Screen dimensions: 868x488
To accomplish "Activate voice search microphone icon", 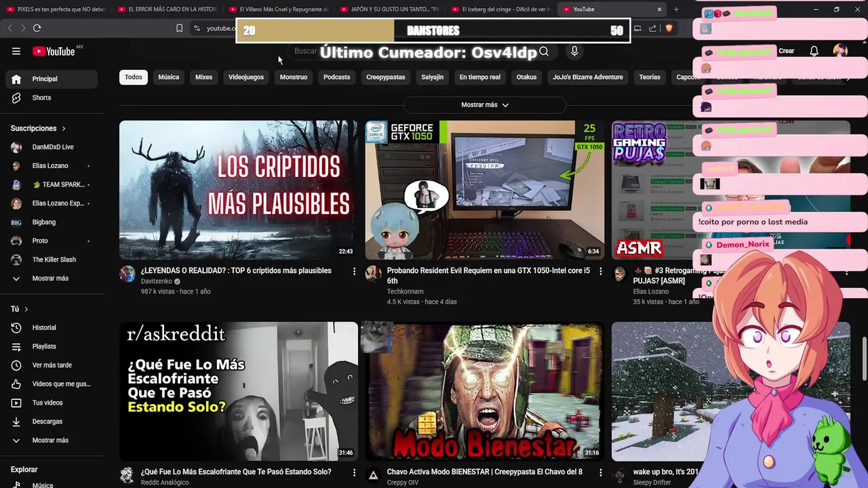I will coord(574,52).
